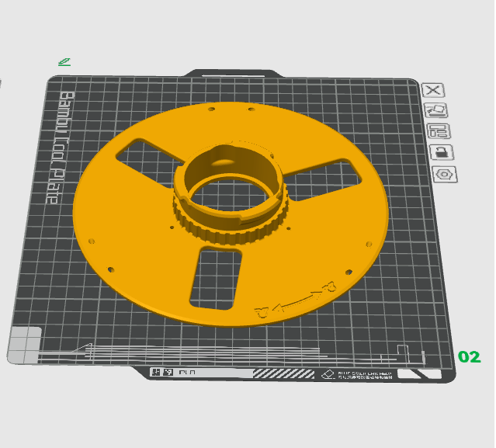
Task: Click the PLA label on plate strip
Action: (x=187, y=372)
